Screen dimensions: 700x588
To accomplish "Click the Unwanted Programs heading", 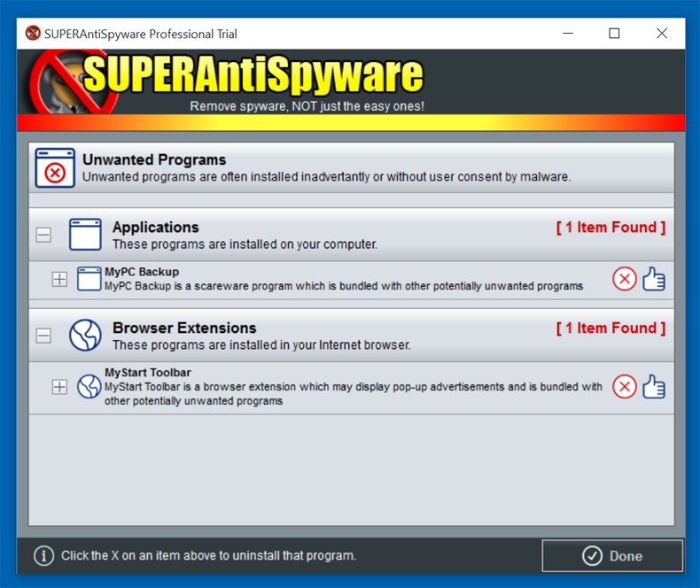I will click(x=154, y=159).
